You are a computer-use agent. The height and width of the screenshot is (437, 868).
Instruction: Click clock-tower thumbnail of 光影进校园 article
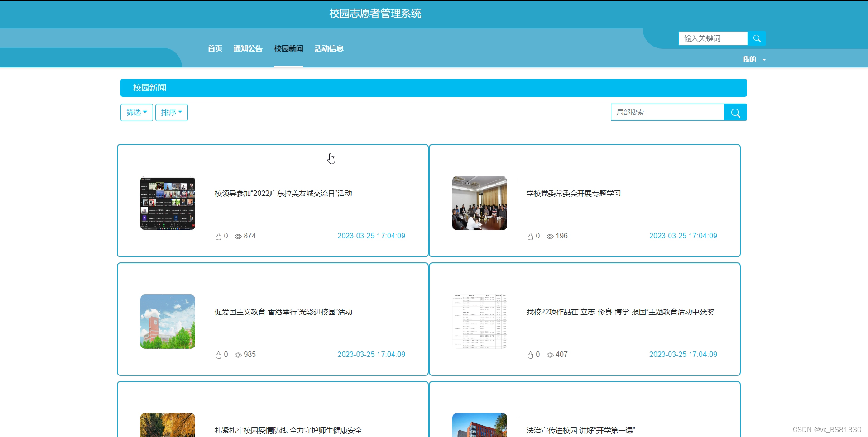[x=168, y=322]
